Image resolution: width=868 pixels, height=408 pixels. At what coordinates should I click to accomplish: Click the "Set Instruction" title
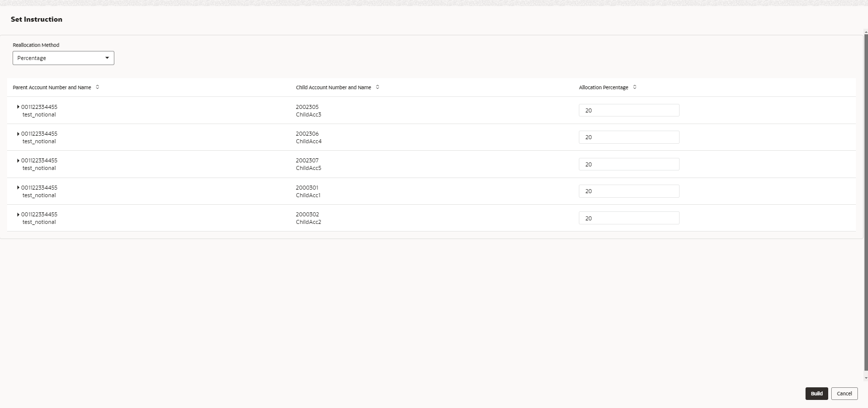(x=36, y=19)
